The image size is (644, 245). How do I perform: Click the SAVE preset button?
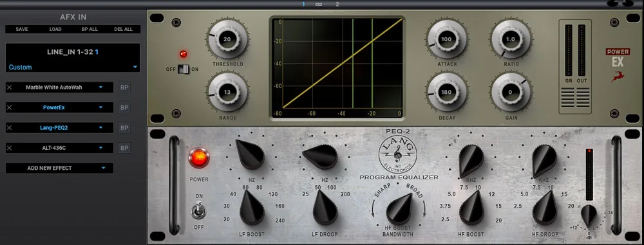point(22,29)
